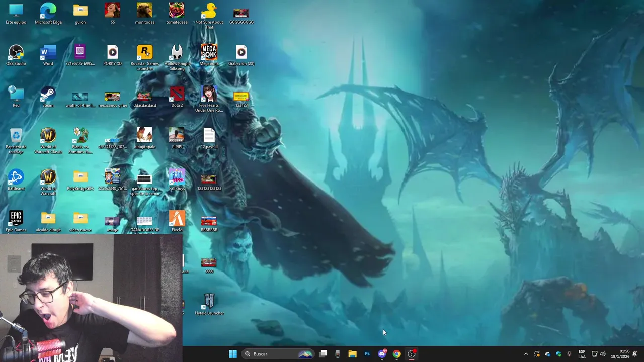Open Discord from the taskbar
Image resolution: width=644 pixels, height=362 pixels.
(382, 354)
